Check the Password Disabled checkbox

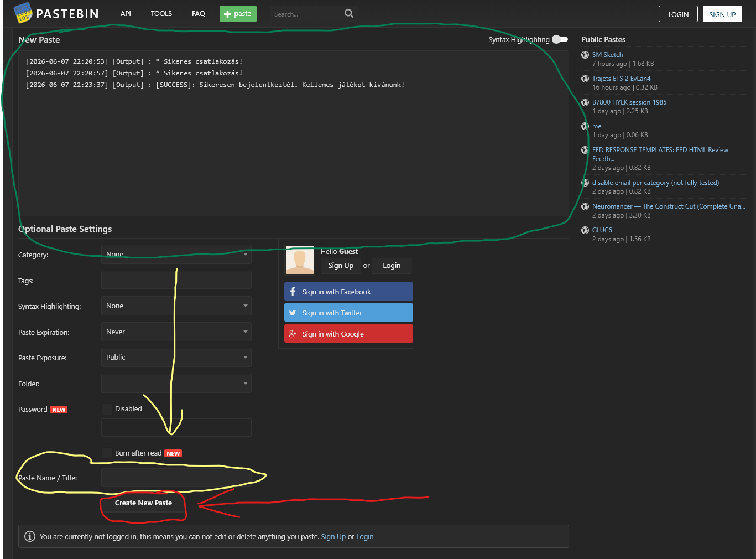click(107, 409)
